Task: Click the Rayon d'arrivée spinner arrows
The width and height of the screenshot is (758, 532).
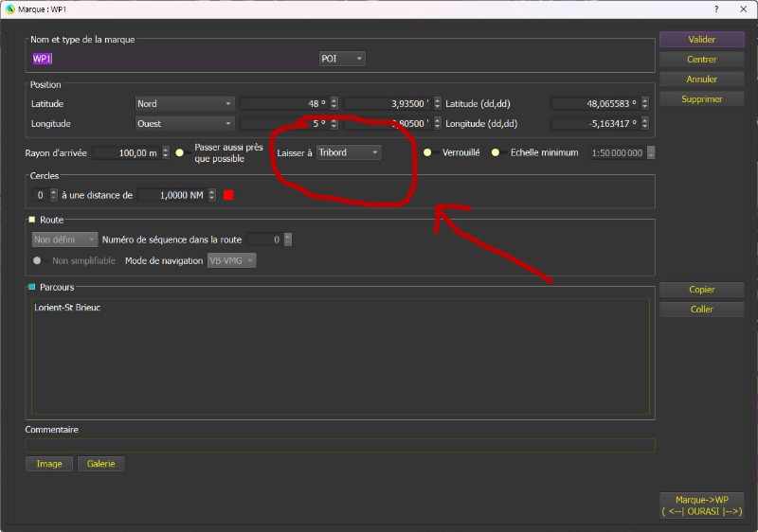Action: pyautogui.click(x=166, y=152)
